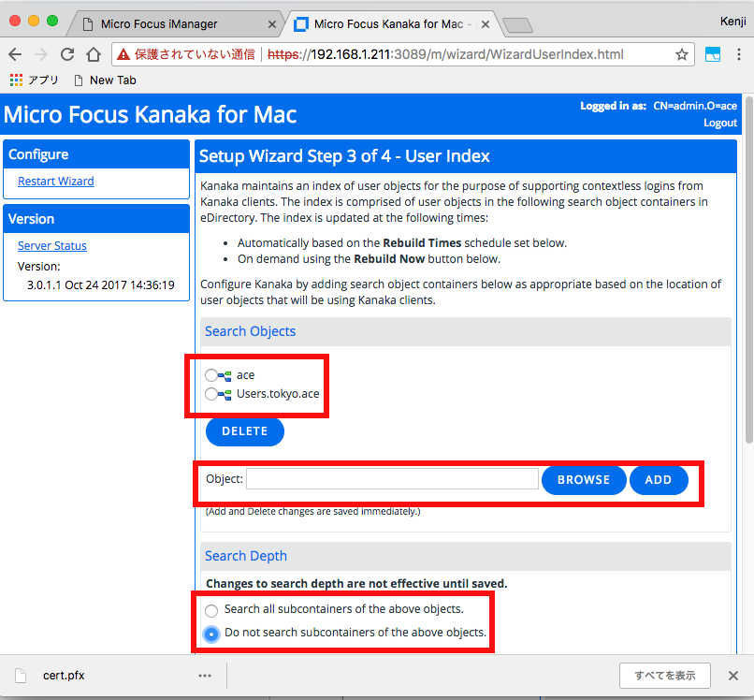The image size is (754, 700).
Task: Click the CN=admin.O=ace logged-in name
Action: click(694, 106)
